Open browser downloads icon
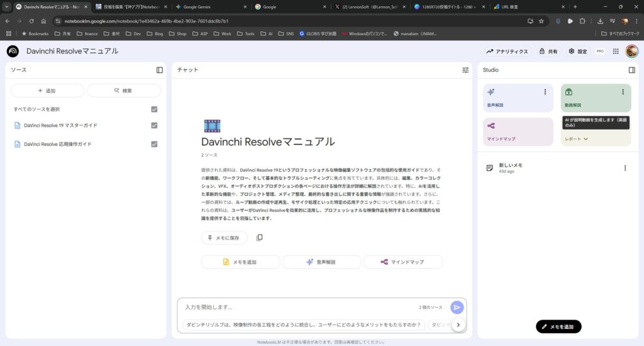644x346 pixels. click(x=600, y=21)
